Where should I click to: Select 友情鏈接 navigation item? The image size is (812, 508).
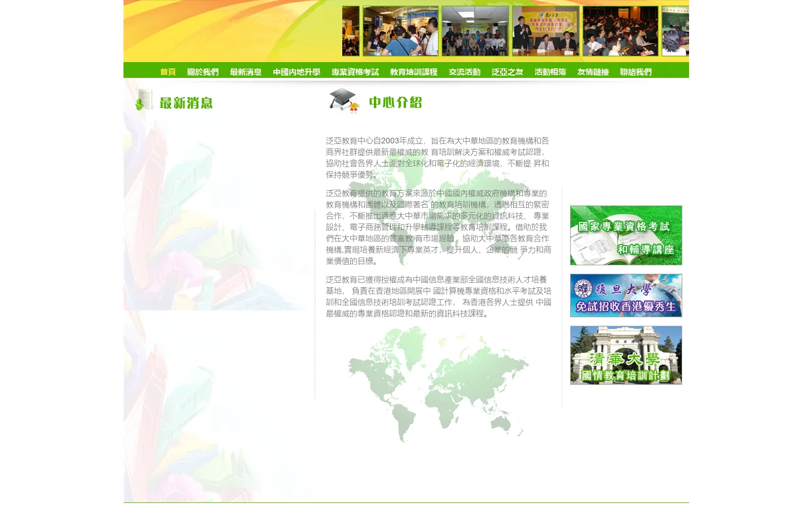(x=593, y=72)
